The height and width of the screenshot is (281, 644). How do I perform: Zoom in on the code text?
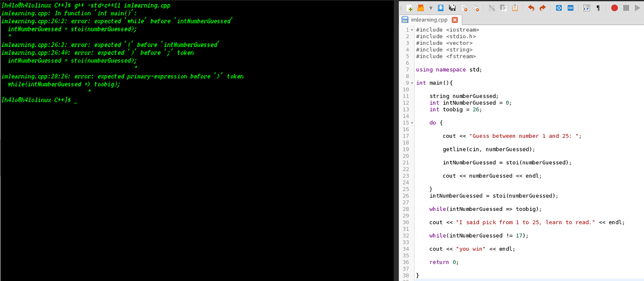coord(559,8)
